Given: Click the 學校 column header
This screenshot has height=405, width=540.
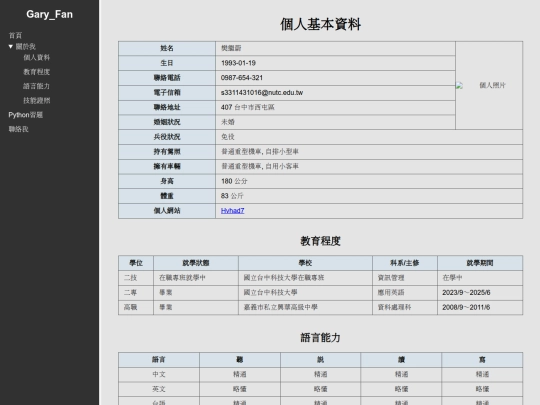Looking at the screenshot, I should pos(305,263).
